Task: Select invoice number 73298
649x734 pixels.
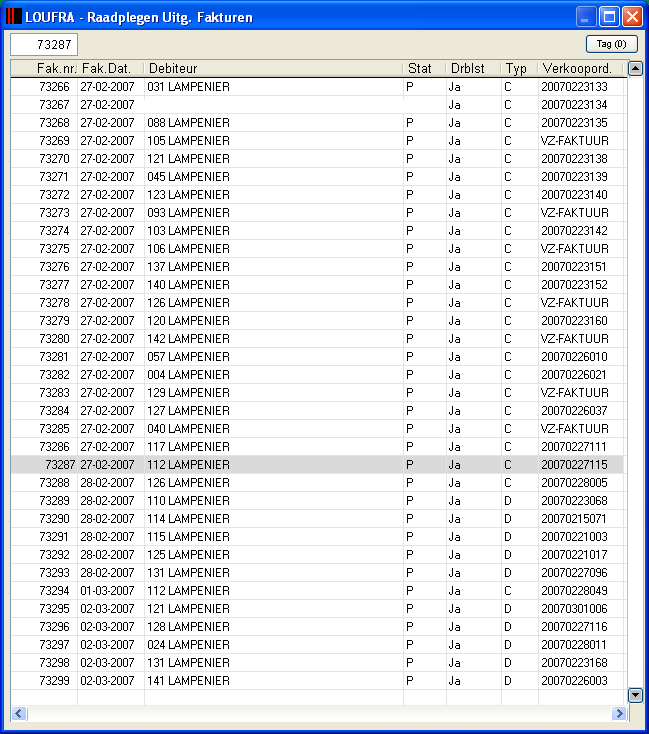Action: [54, 663]
